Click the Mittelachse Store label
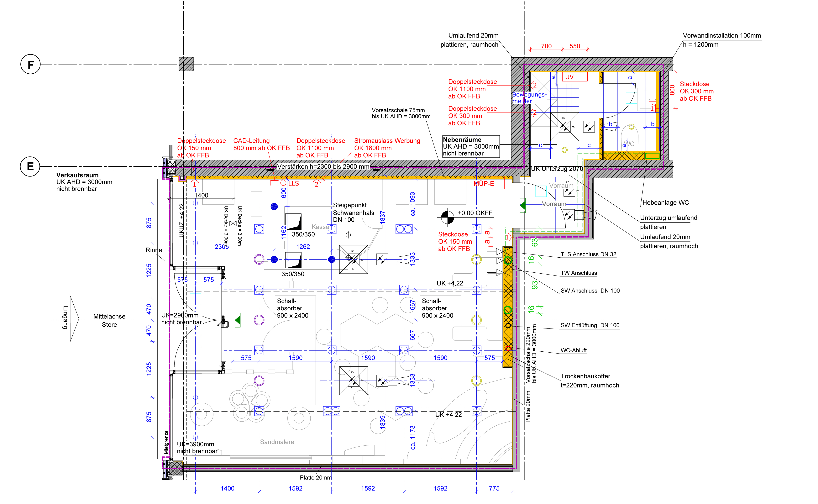The width and height of the screenshot is (818, 504). (109, 320)
